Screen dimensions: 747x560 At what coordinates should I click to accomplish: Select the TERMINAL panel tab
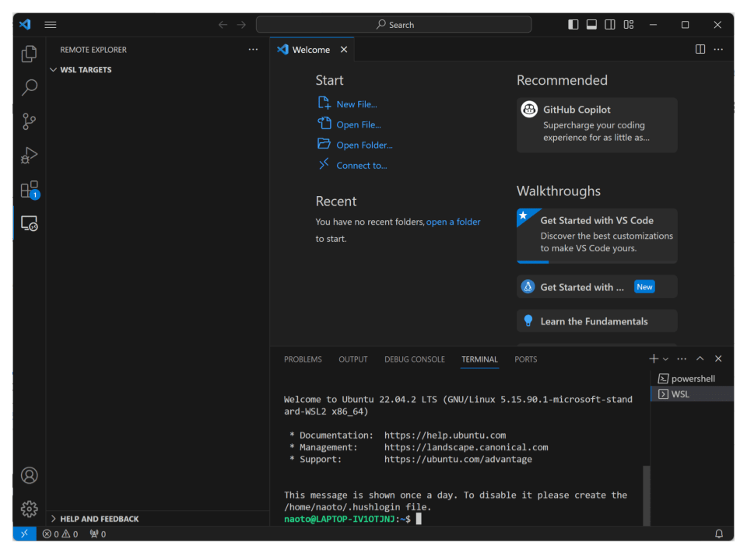[x=479, y=359]
